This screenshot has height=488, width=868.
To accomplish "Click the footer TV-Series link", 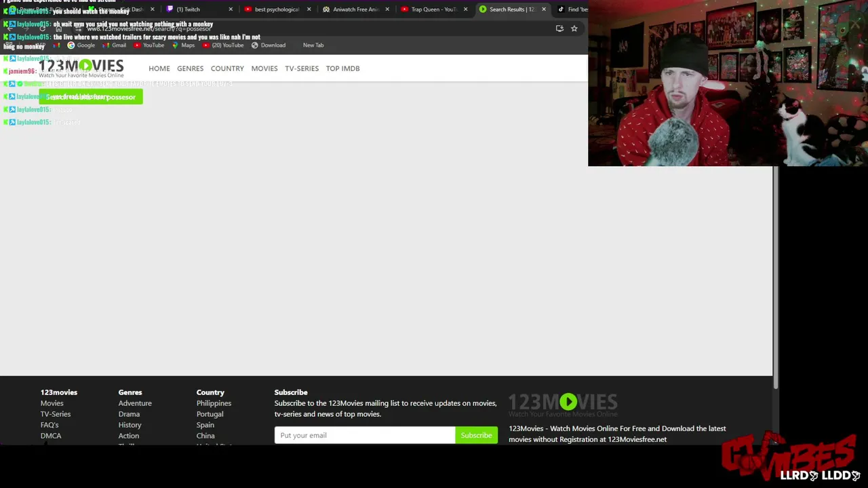I will (x=56, y=414).
